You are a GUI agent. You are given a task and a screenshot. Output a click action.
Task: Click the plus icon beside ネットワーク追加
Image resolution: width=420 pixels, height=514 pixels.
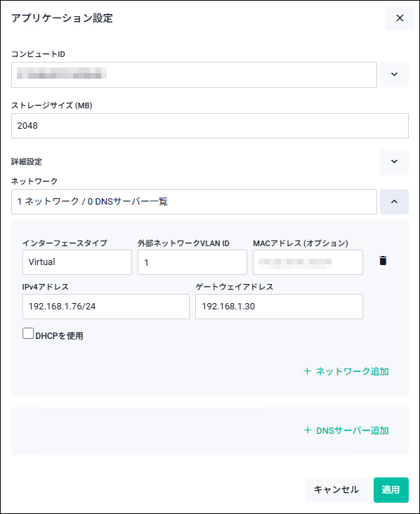[307, 371]
